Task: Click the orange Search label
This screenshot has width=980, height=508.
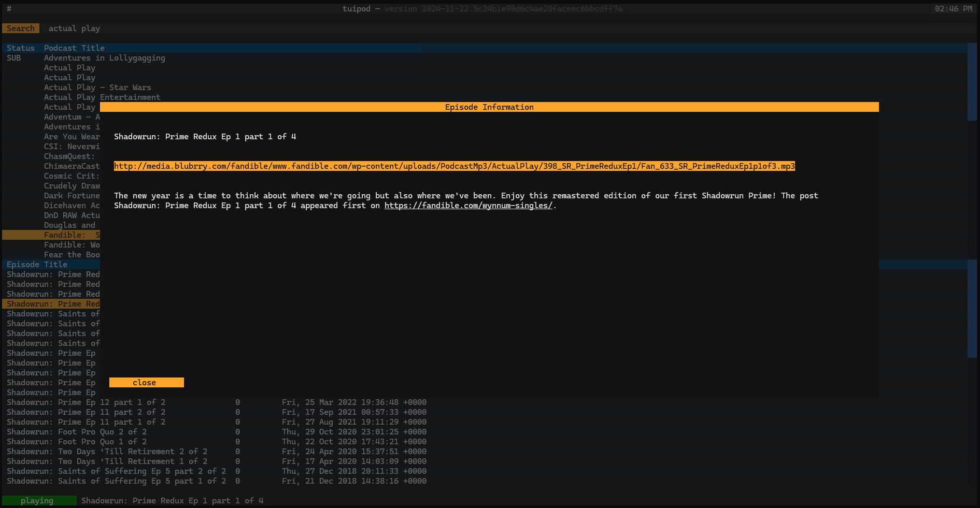Action: pyautogui.click(x=21, y=28)
